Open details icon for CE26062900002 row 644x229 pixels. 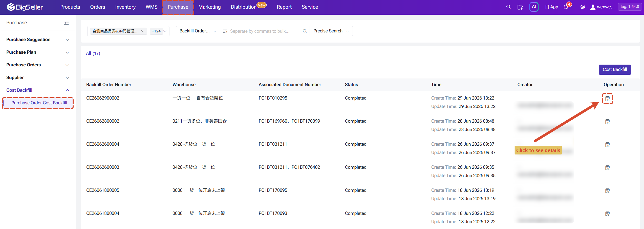click(x=607, y=99)
